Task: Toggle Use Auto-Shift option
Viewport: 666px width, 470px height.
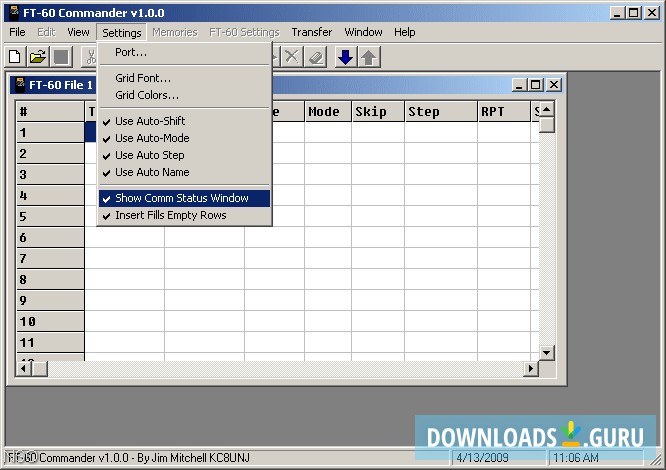Action: click(184, 121)
